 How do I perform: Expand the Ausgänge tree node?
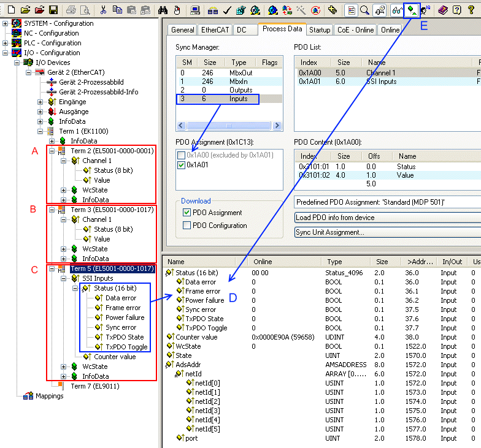40,112
